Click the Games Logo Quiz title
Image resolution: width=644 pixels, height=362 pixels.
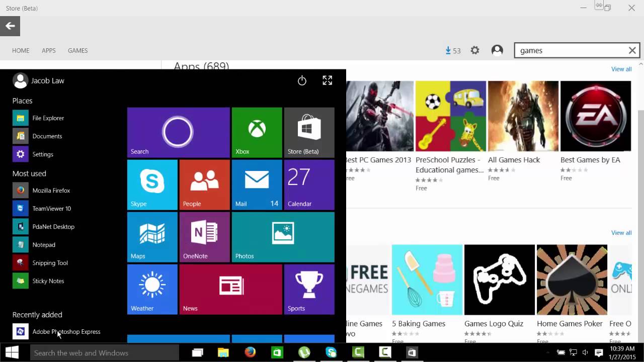[x=494, y=324]
